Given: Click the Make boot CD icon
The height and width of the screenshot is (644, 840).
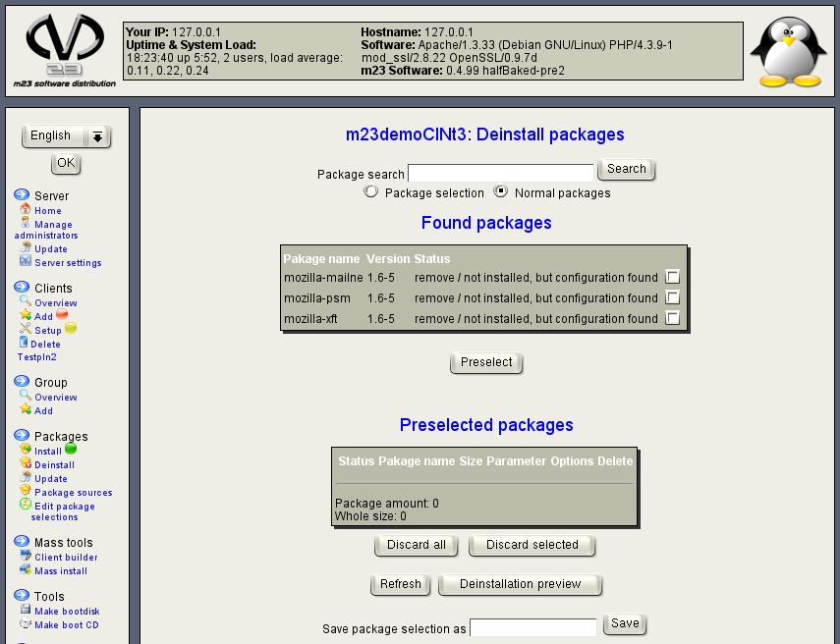Looking at the screenshot, I should 26,623.
